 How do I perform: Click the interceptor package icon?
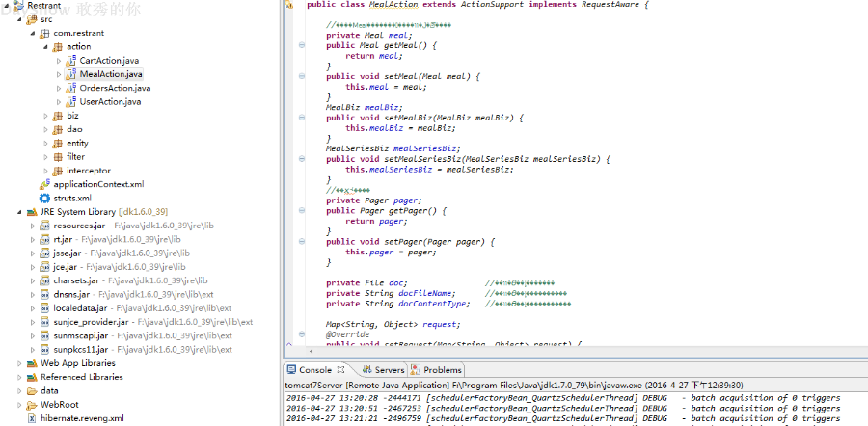(x=58, y=171)
